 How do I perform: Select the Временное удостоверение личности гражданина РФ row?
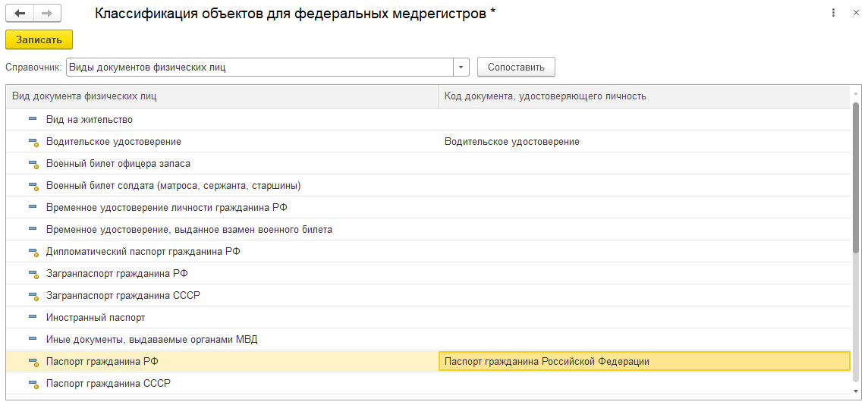(x=166, y=208)
